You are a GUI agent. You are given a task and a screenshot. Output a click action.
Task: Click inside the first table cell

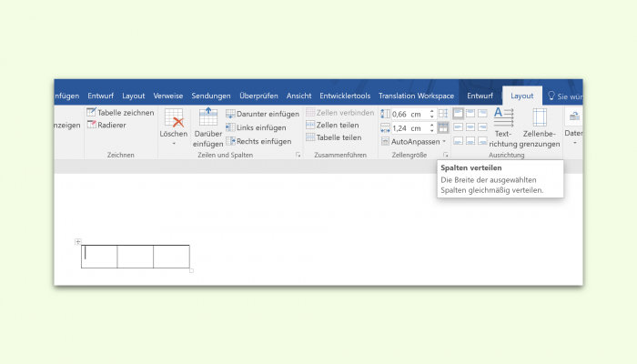(x=99, y=257)
